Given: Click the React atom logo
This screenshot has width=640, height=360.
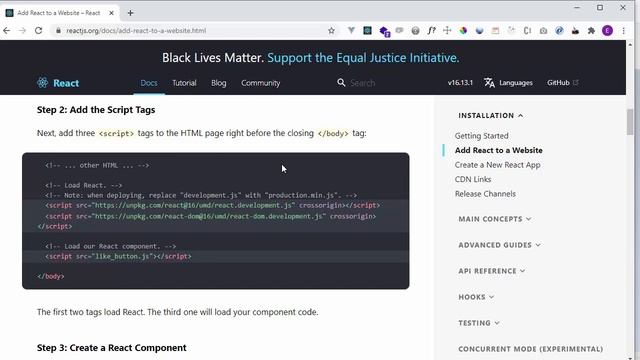Looking at the screenshot, I should pos(42,83).
